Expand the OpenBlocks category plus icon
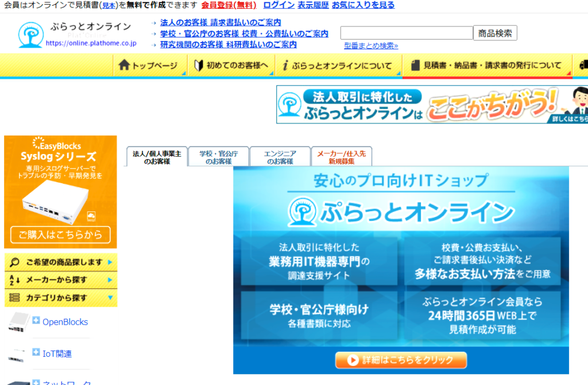This screenshot has width=588, height=385. point(36,321)
